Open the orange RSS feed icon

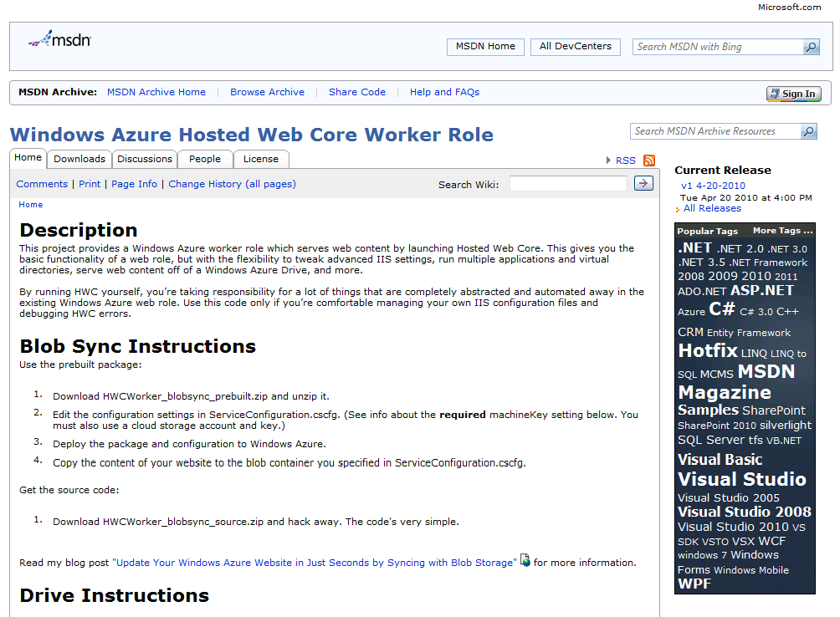tap(648, 161)
